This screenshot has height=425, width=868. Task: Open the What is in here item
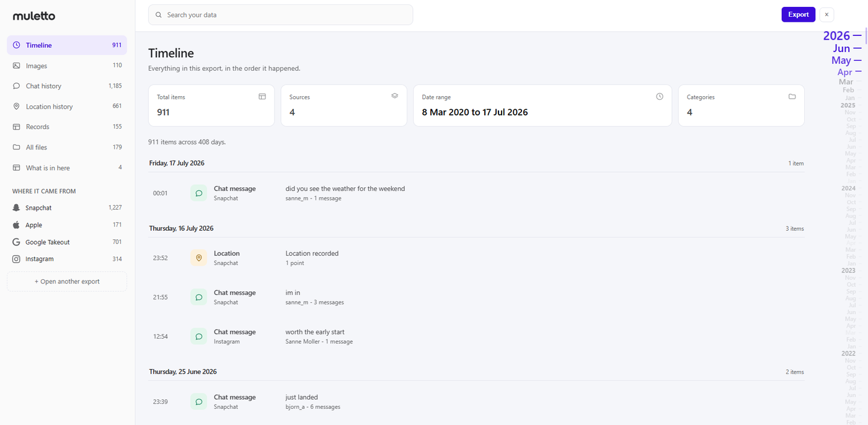[x=67, y=168]
